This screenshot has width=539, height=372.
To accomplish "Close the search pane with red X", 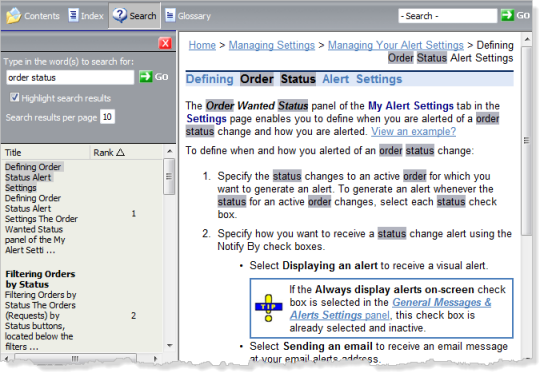I will point(165,43).
